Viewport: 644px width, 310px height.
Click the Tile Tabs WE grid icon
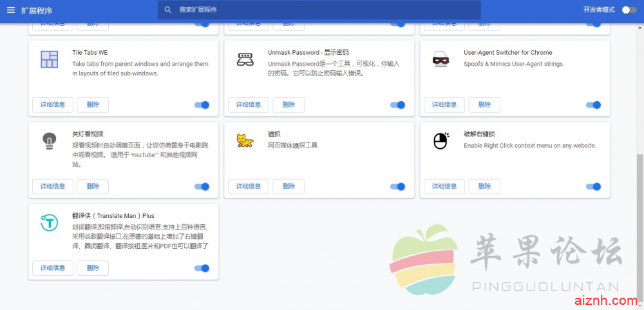pyautogui.click(x=50, y=59)
